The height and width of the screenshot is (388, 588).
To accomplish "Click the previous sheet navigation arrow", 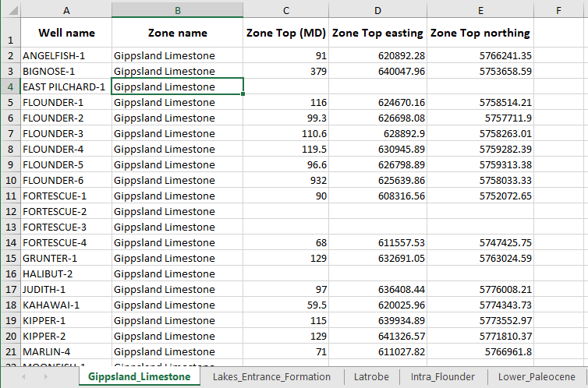I will tap(24, 377).
